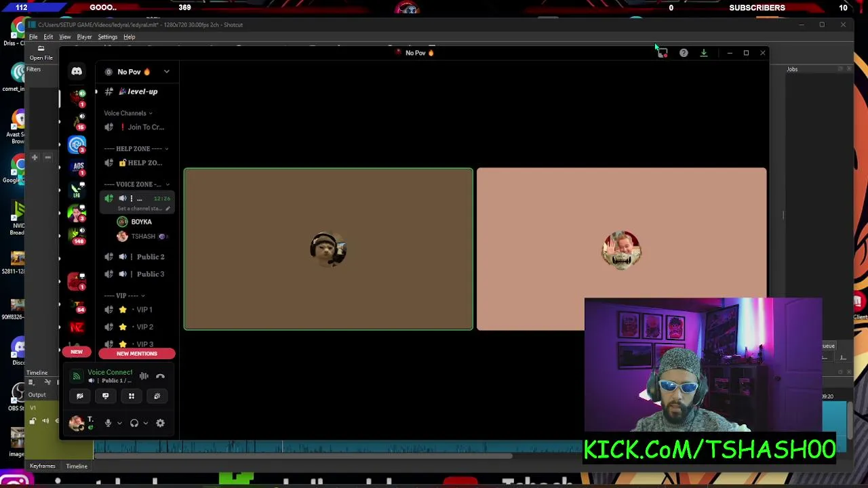Disconnect from voice using the hang-up icon
Screen dimensions: 868x488
tap(160, 376)
